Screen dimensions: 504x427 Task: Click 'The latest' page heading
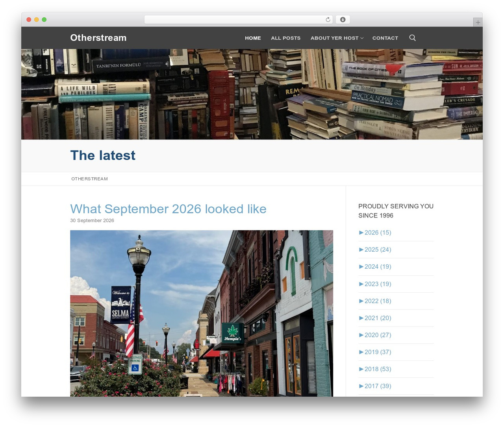tap(103, 156)
